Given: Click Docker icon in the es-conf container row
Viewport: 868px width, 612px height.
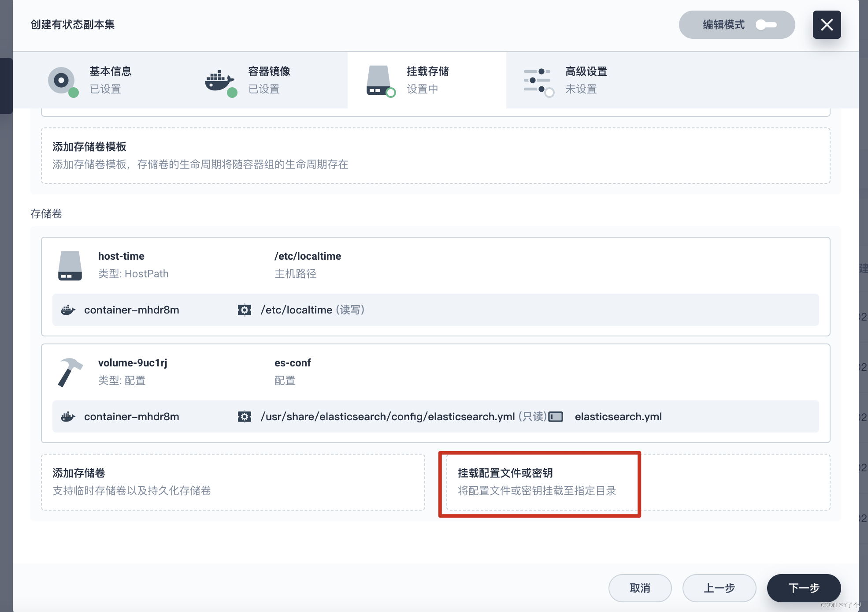Looking at the screenshot, I should 68,417.
